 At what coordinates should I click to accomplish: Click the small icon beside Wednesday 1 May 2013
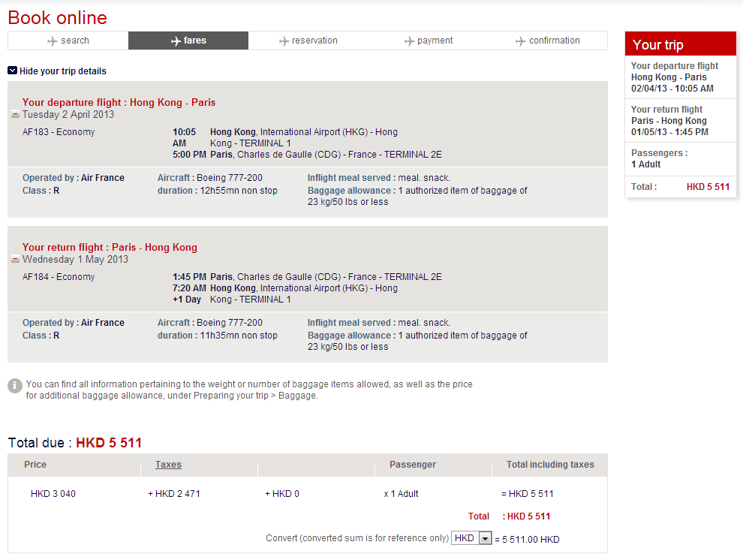point(16,260)
